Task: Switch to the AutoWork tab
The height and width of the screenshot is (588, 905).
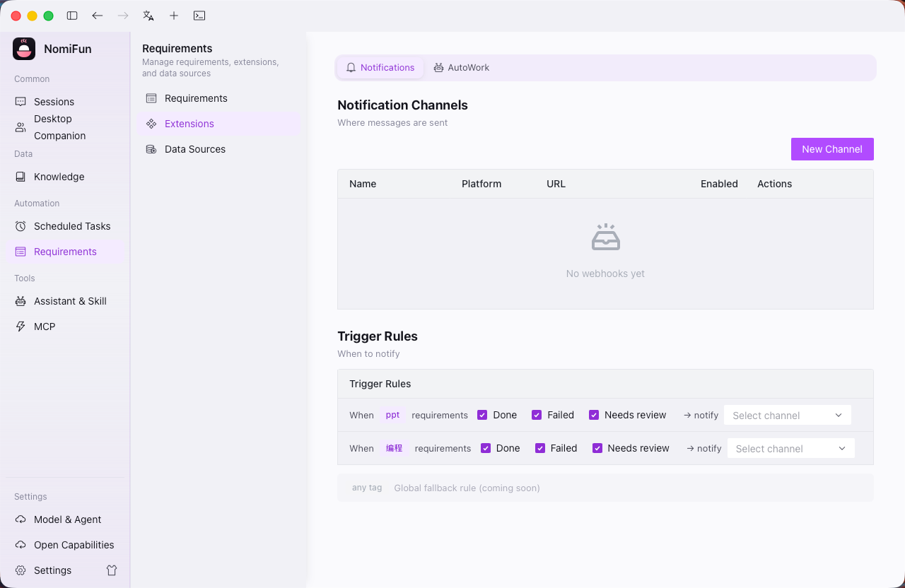Action: point(462,68)
